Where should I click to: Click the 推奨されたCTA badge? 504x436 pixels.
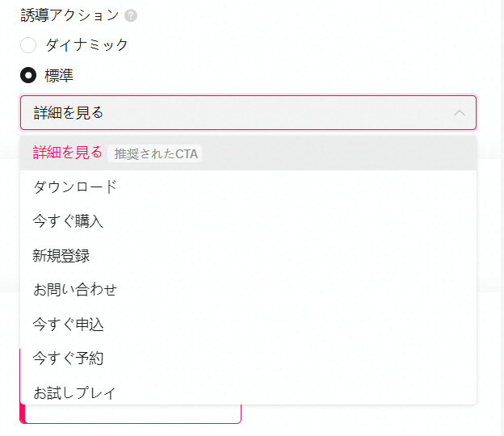155,153
